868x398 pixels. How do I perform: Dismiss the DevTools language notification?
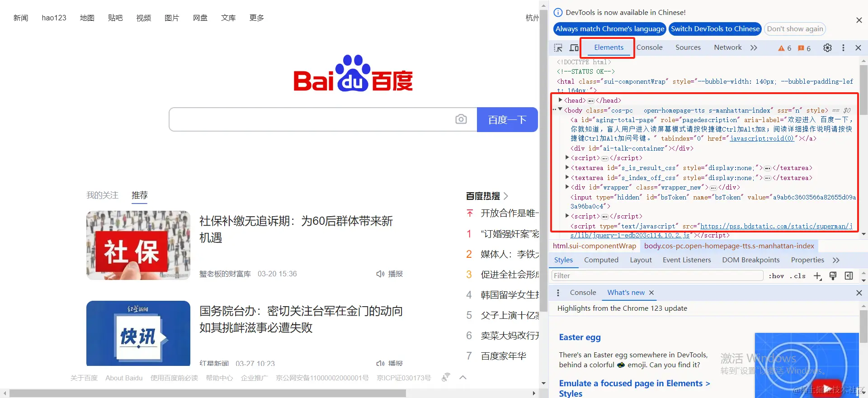click(x=859, y=20)
